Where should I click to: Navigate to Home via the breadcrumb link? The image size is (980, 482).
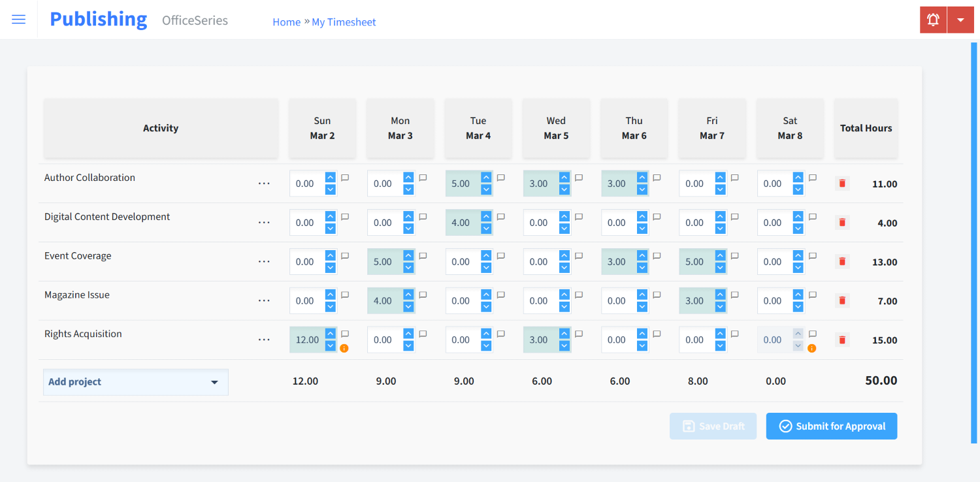(x=286, y=22)
